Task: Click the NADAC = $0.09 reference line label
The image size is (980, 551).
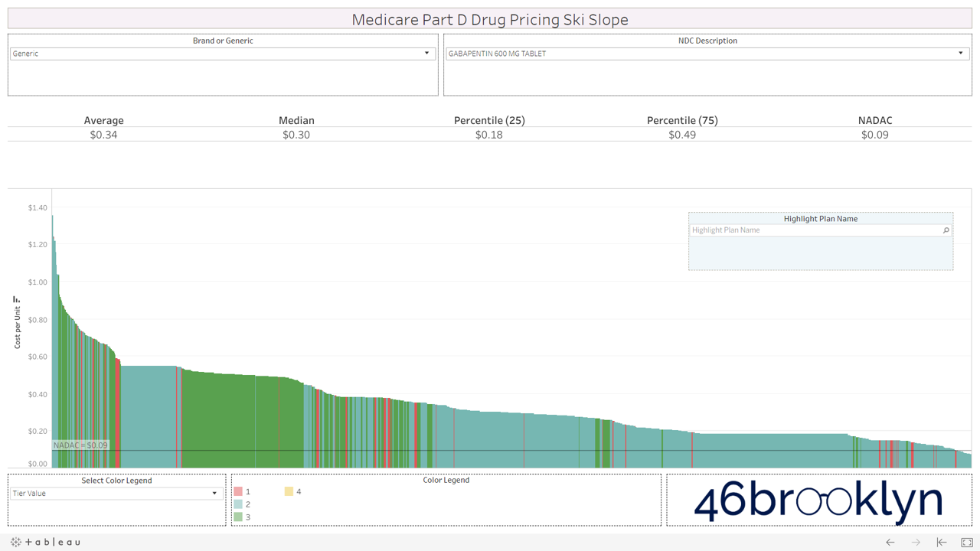Action: [80, 445]
